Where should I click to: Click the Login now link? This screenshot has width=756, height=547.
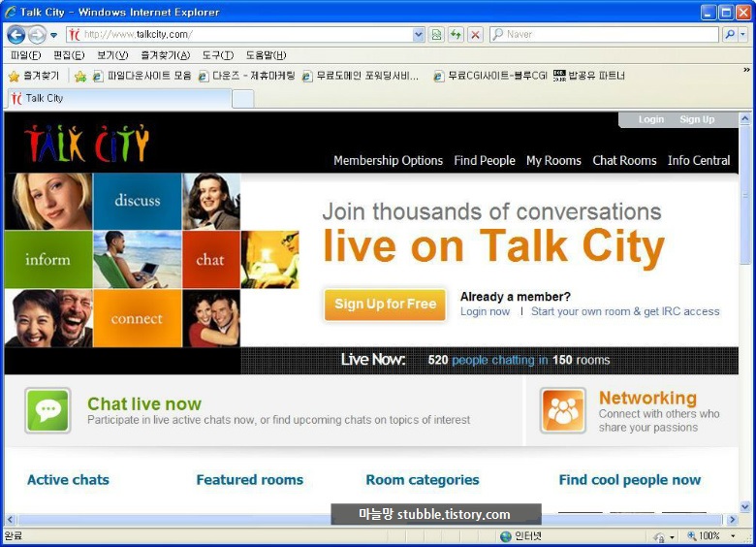point(485,311)
